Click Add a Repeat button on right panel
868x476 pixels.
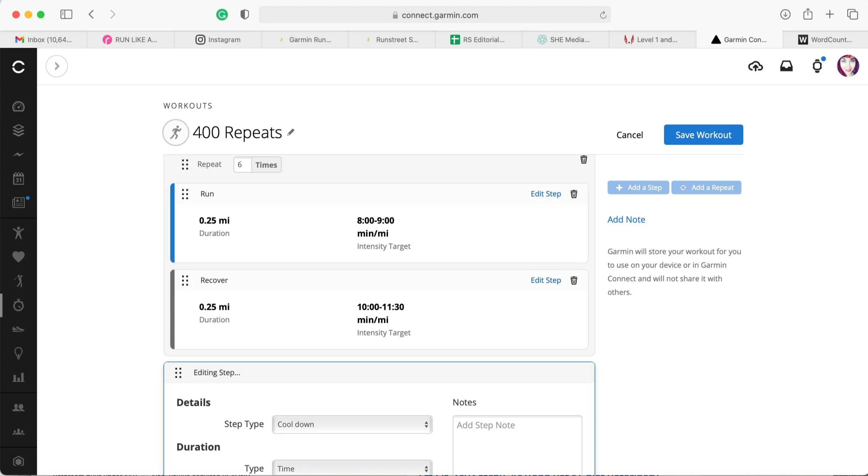point(707,187)
